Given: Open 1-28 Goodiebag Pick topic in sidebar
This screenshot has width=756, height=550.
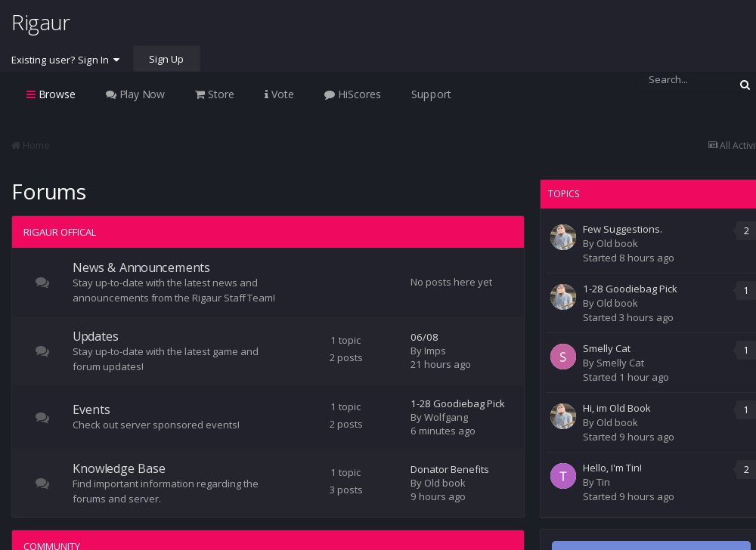Looking at the screenshot, I should (630, 289).
